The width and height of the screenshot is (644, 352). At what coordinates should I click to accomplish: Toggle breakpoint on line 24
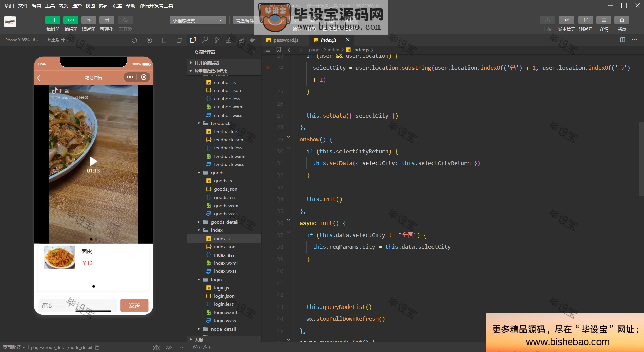(x=268, y=68)
